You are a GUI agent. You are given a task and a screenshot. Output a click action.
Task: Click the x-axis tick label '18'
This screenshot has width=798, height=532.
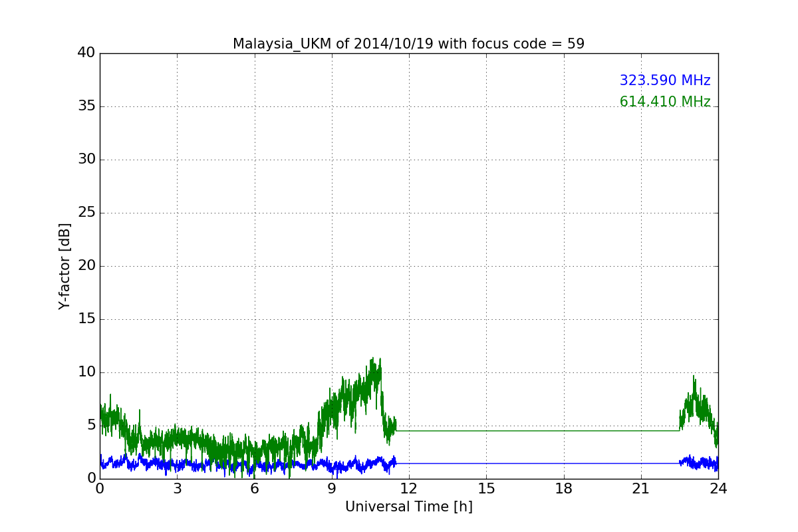pyautogui.click(x=564, y=488)
